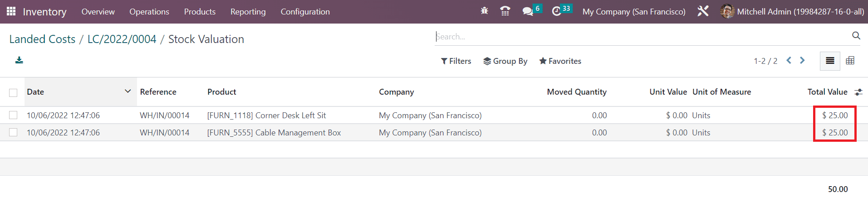Open optional columns settings toggle
This screenshot has width=868, height=202.
858,92
